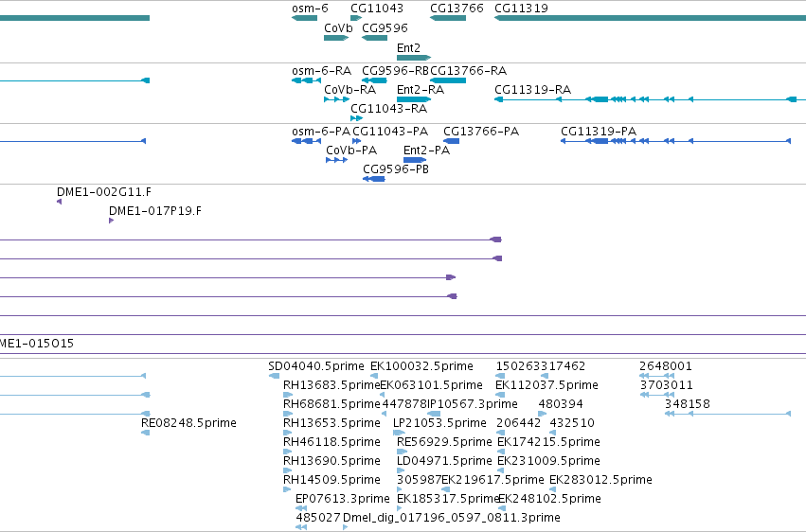The image size is (806, 532).
Task: Click the thick teal bar below Ent2 label
Action: point(414,58)
